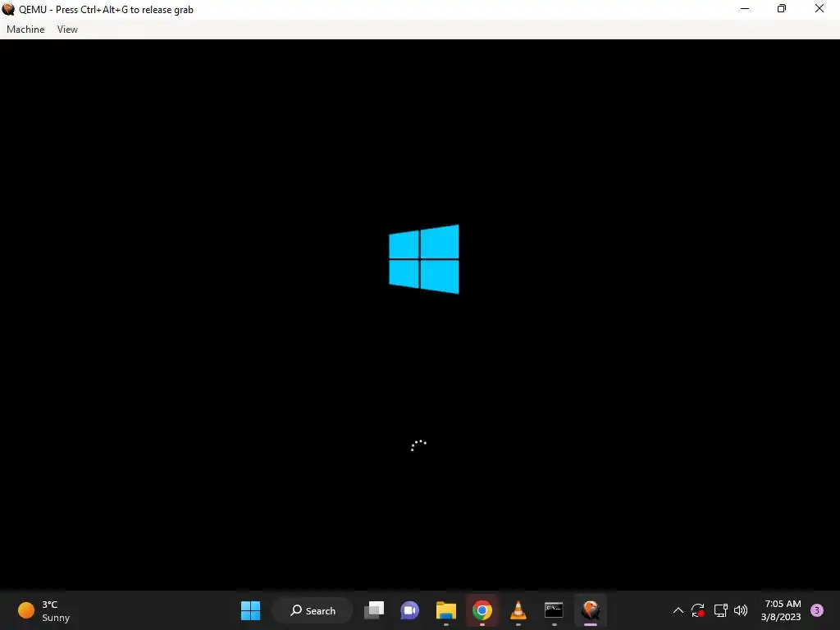The image size is (840, 630).
Task: Open the notification badge showing 3
Action: pos(817,610)
